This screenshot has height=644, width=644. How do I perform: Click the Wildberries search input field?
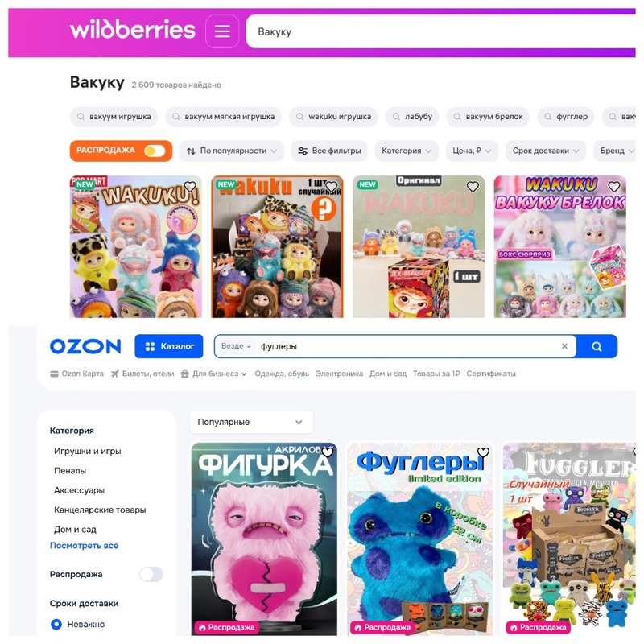click(440, 31)
